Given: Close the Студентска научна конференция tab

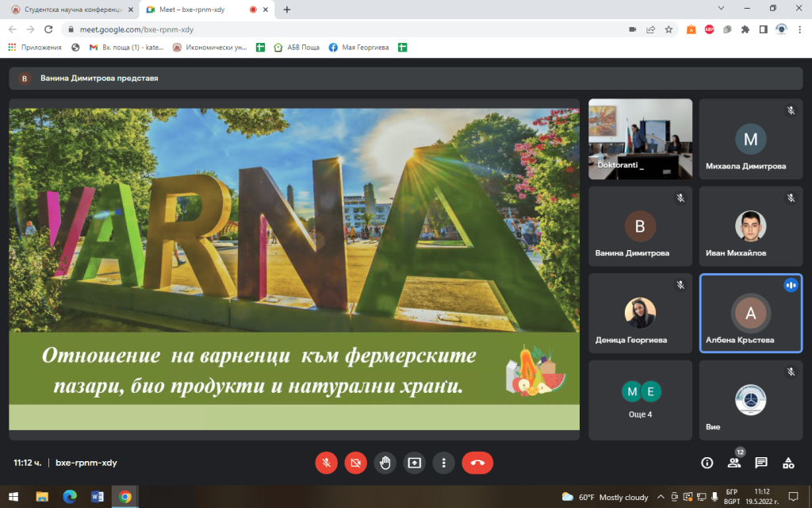Looking at the screenshot, I should point(130,10).
